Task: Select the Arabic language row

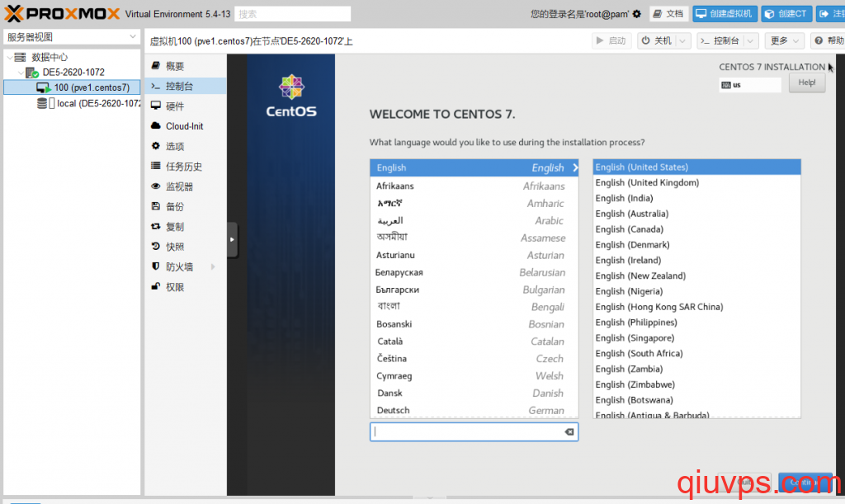Action: click(474, 220)
